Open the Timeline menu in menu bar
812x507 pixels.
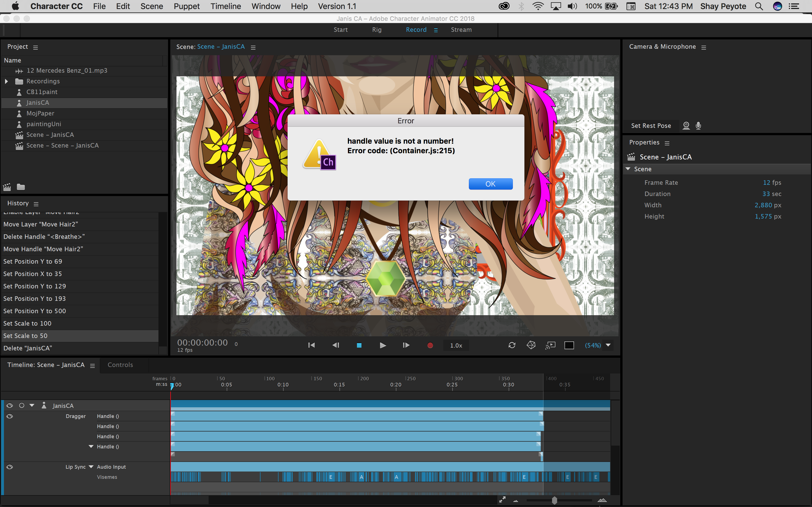[225, 6]
